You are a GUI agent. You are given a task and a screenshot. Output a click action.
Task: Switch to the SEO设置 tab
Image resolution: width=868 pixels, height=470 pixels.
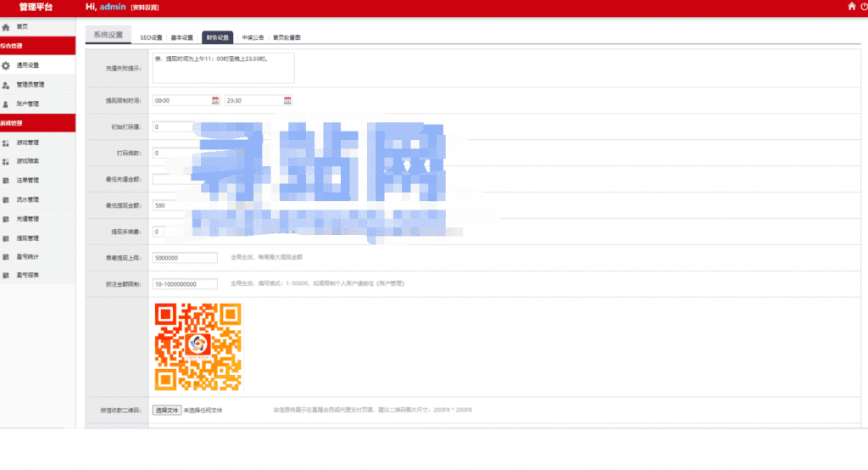pyautogui.click(x=151, y=37)
